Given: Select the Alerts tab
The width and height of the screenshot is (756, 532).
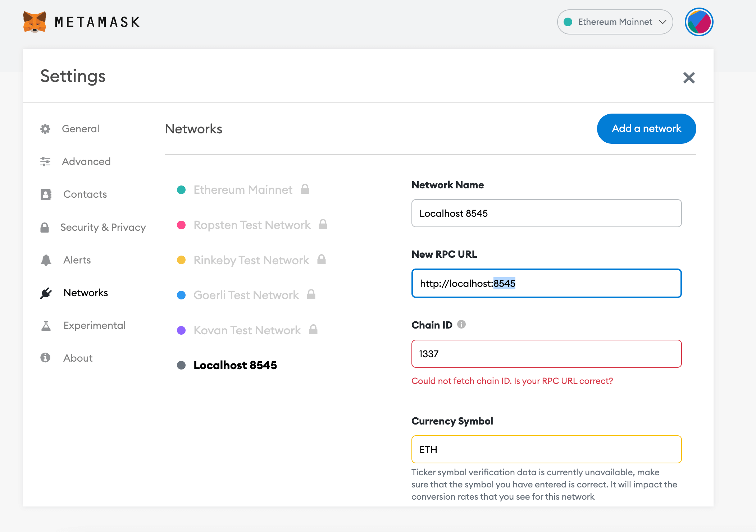Looking at the screenshot, I should 77,260.
